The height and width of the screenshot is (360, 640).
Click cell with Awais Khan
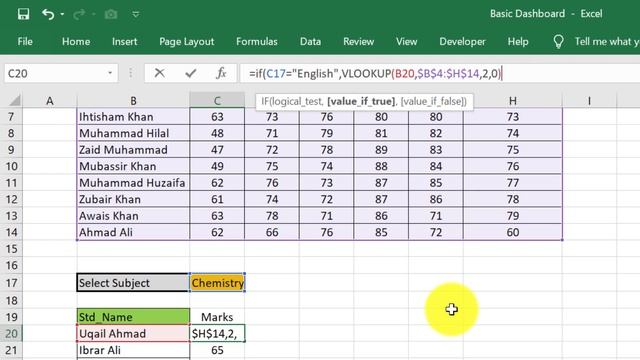tap(133, 216)
